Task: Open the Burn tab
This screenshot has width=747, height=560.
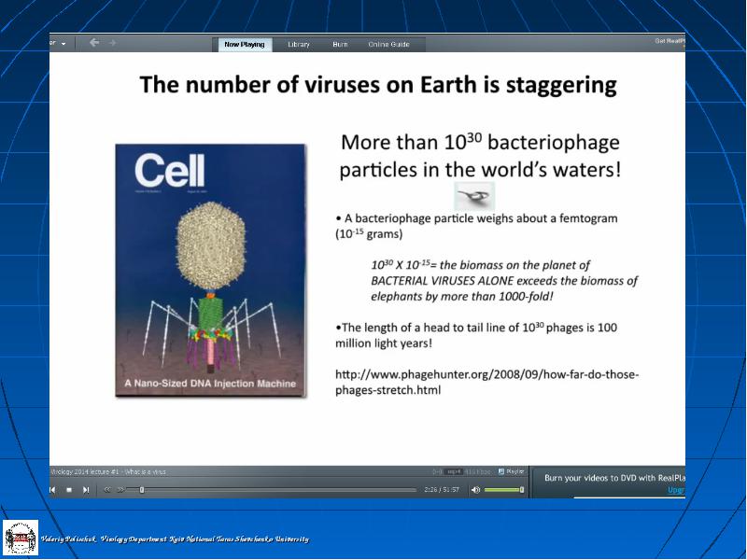Action: click(x=340, y=44)
